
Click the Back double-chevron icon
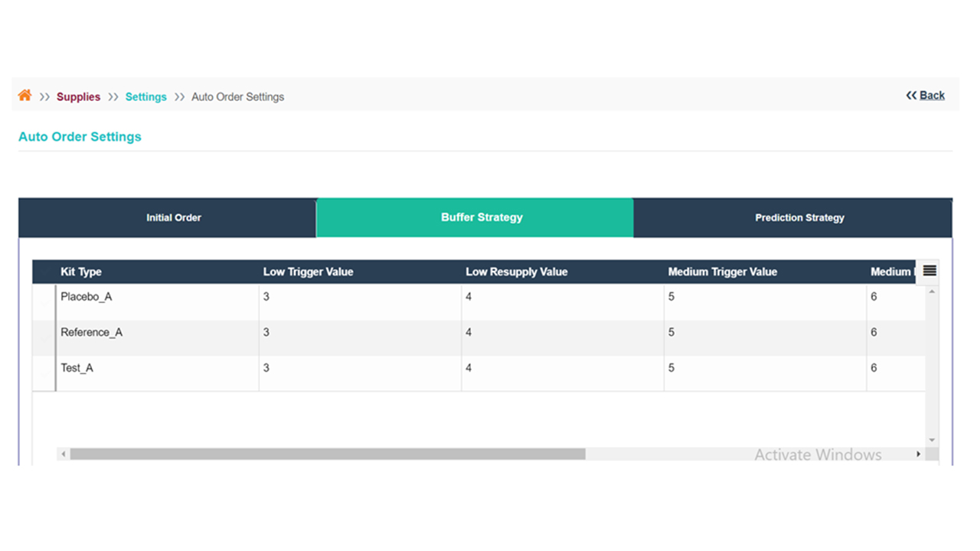[x=911, y=96]
